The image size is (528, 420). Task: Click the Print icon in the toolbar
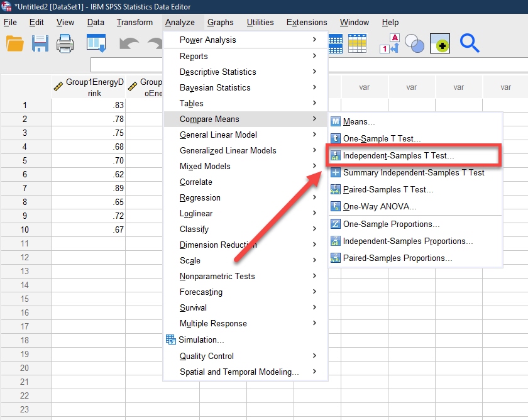[66, 43]
